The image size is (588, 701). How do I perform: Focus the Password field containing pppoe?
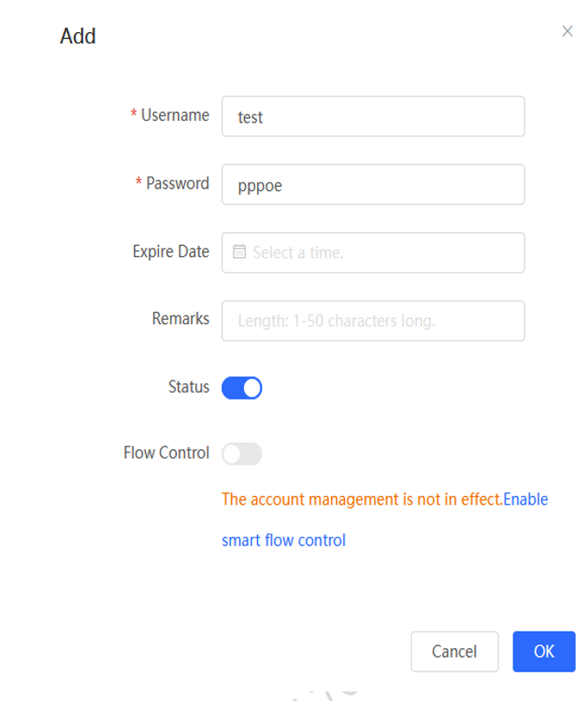[373, 185]
